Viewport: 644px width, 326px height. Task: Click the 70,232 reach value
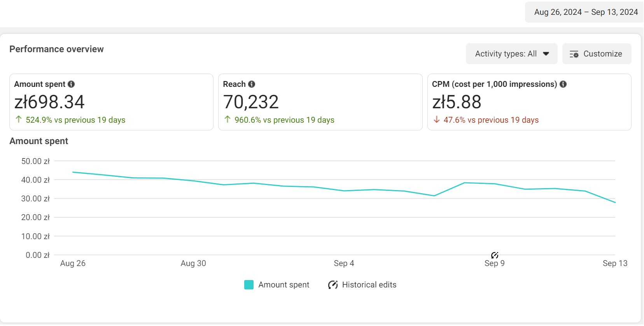point(251,102)
